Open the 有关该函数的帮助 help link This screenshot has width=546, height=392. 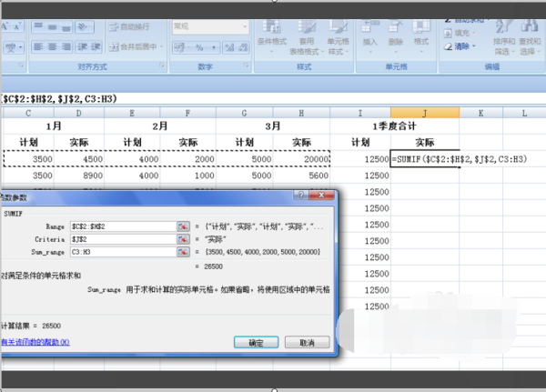(34, 342)
